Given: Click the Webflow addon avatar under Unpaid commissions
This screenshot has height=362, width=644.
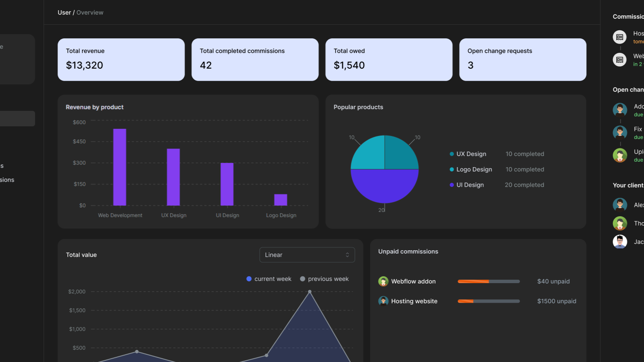Looking at the screenshot, I should [x=383, y=281].
